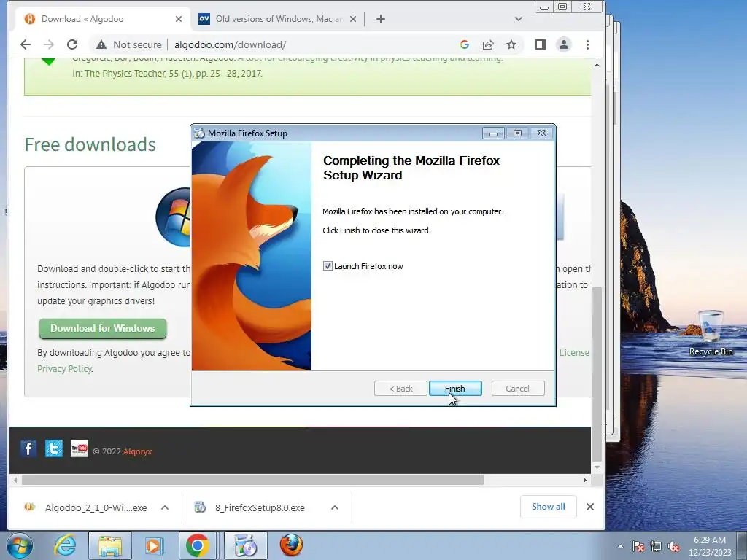747x560 pixels.
Task: Click the Chrome taskbar icon
Action: (x=198, y=545)
